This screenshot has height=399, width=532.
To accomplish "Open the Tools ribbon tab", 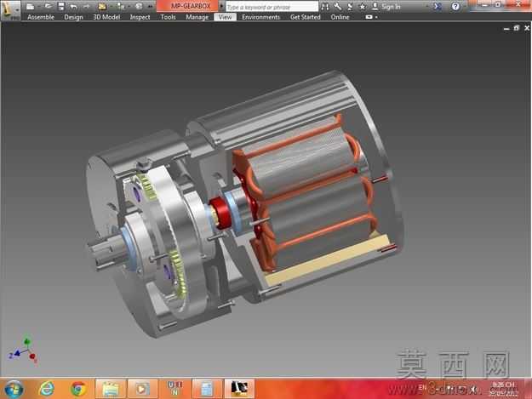I will (x=168, y=17).
